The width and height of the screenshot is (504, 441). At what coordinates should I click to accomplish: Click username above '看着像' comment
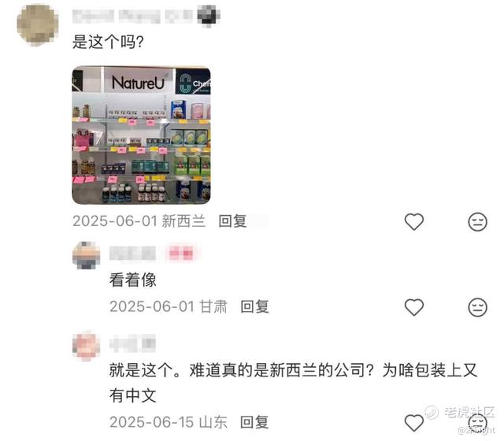click(x=132, y=254)
